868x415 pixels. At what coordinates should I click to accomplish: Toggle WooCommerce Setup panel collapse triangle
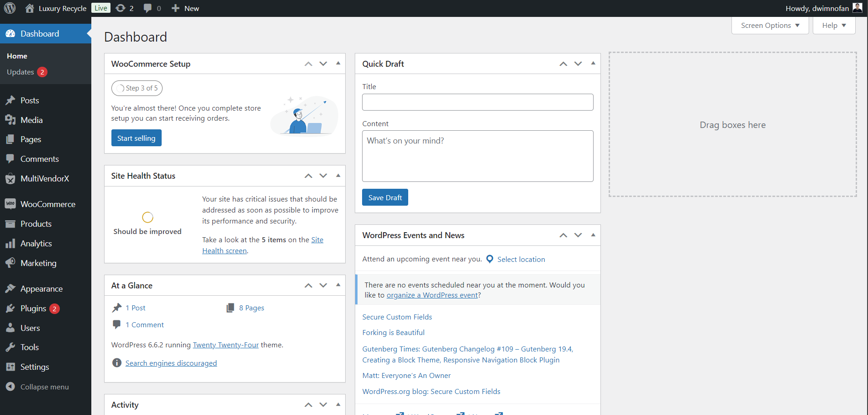point(338,64)
